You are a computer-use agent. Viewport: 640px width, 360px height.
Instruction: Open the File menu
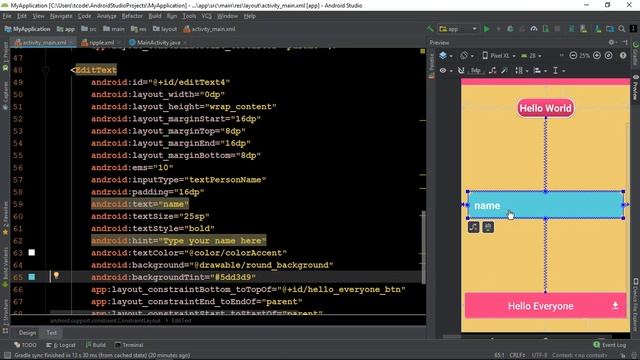(x=7, y=16)
